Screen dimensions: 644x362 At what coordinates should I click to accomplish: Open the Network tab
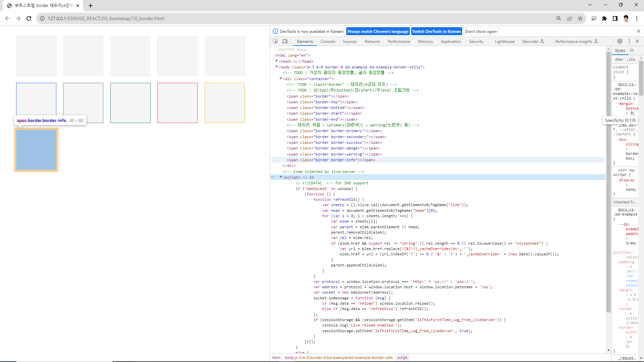coord(372,42)
